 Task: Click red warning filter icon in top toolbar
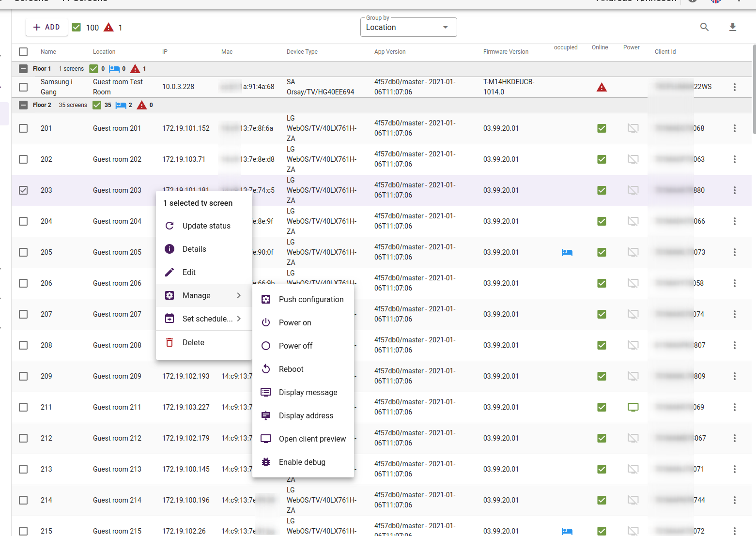108,27
